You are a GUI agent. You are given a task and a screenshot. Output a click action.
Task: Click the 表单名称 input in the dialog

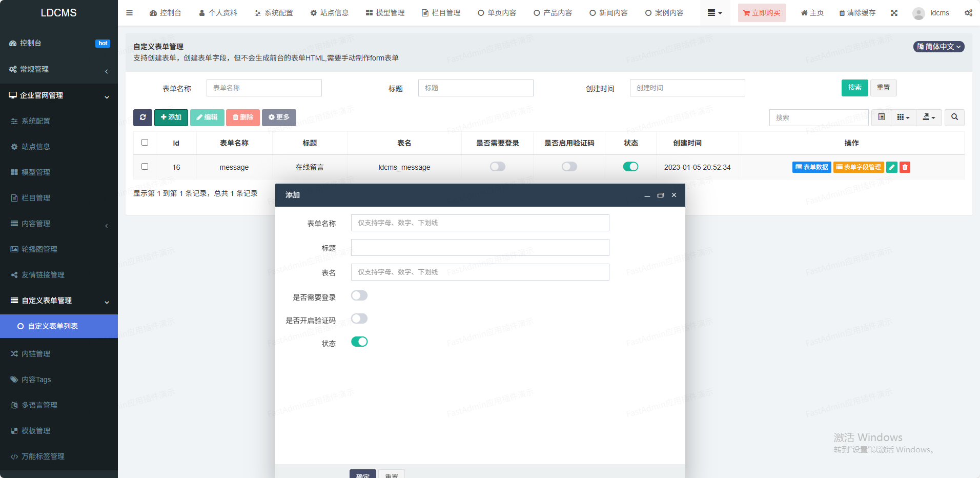[480, 223]
